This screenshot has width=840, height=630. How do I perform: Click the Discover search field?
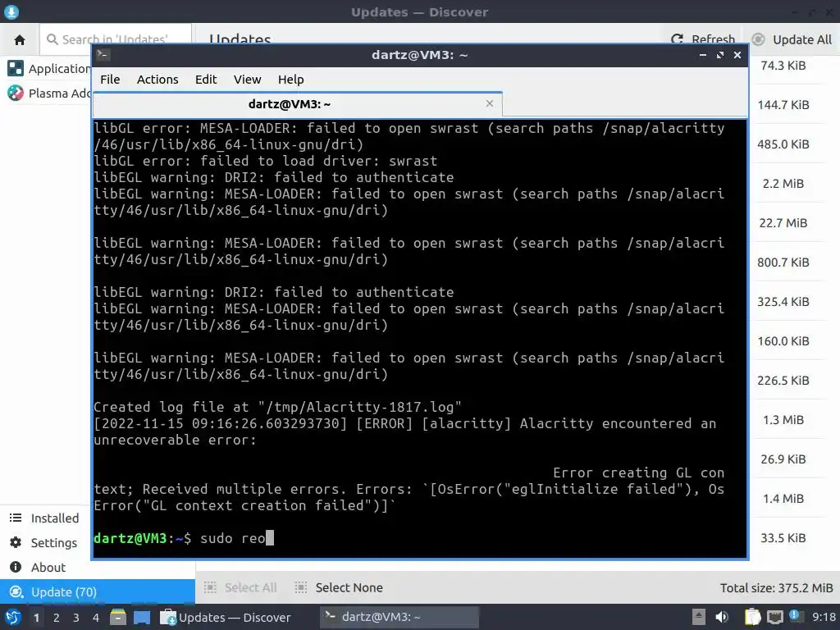point(115,39)
